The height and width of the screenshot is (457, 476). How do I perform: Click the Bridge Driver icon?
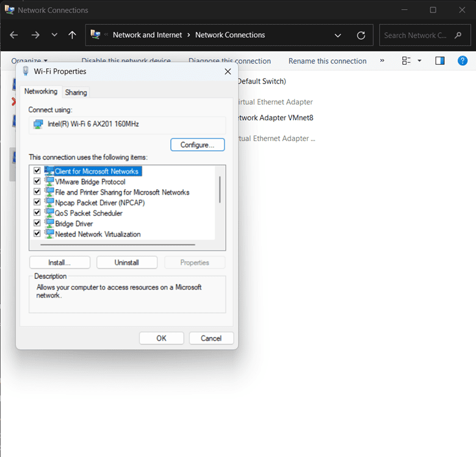49,223
